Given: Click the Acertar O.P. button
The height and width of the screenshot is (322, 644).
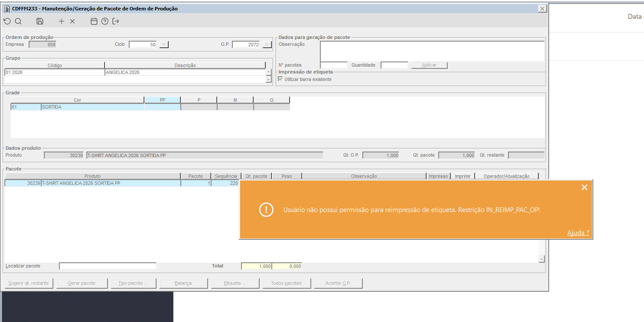Looking at the screenshot, I should click(x=338, y=283).
